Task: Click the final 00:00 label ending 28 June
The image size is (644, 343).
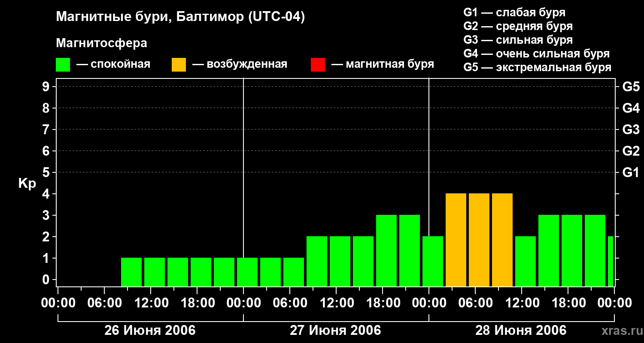Action: 614,303
